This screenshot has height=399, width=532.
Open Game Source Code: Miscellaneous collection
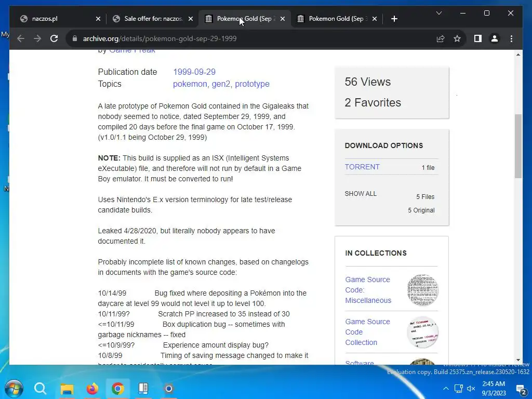[368, 290]
